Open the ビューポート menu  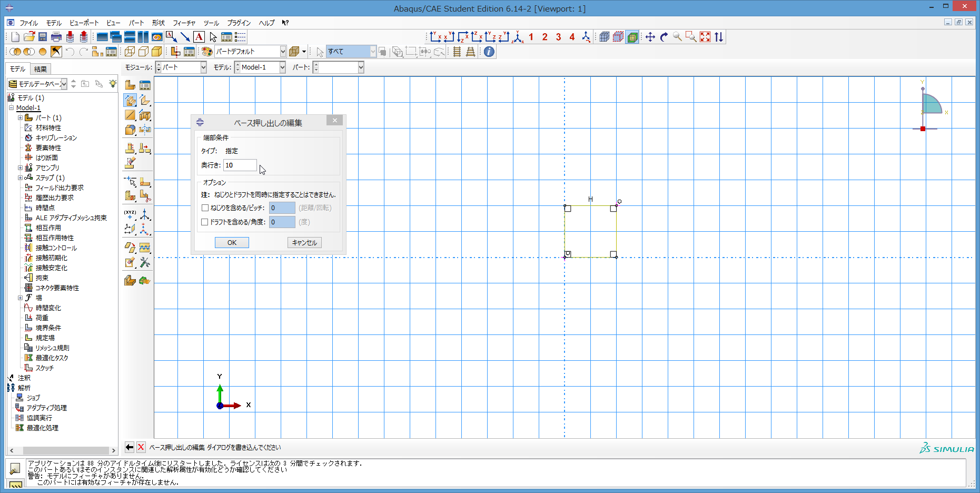84,23
